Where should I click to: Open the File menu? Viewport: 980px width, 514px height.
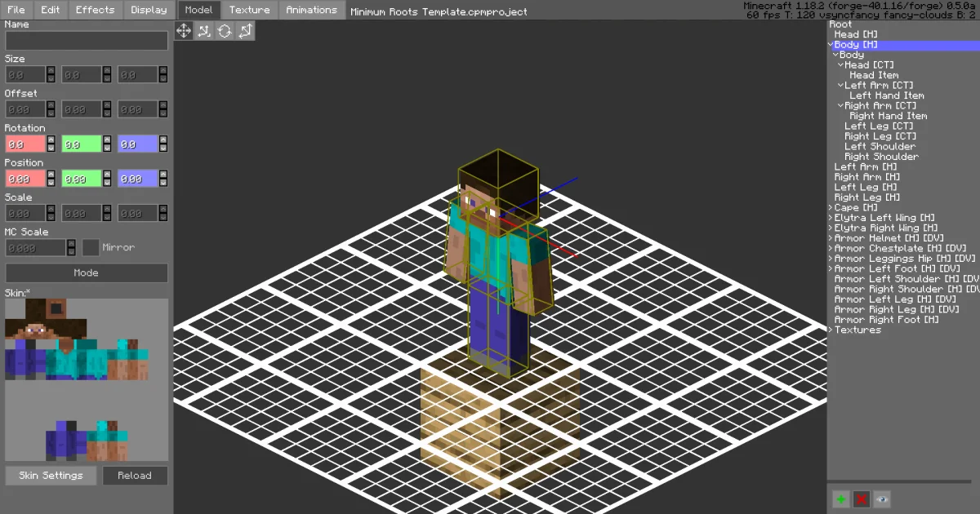[x=16, y=10]
